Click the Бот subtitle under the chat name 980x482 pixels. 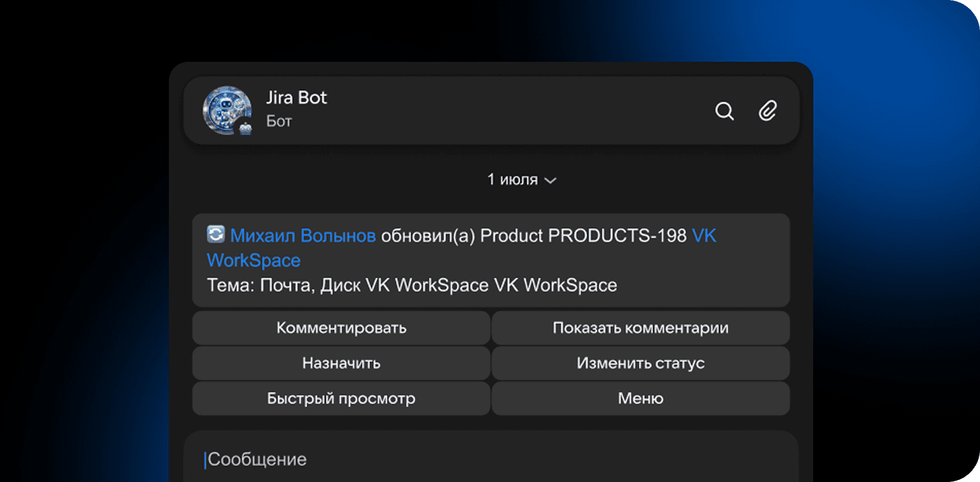coord(279,122)
